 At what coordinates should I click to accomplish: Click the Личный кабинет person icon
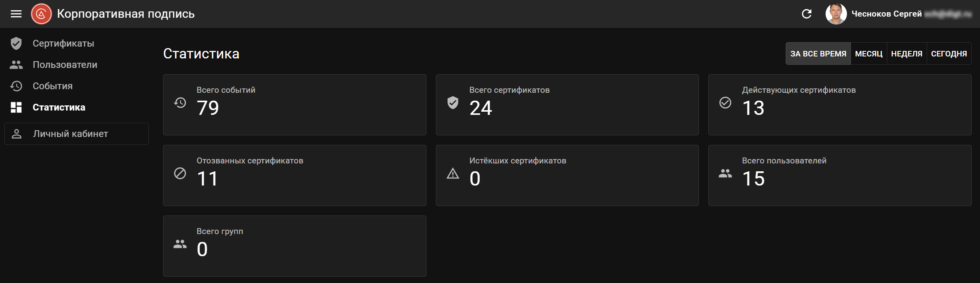(17, 134)
